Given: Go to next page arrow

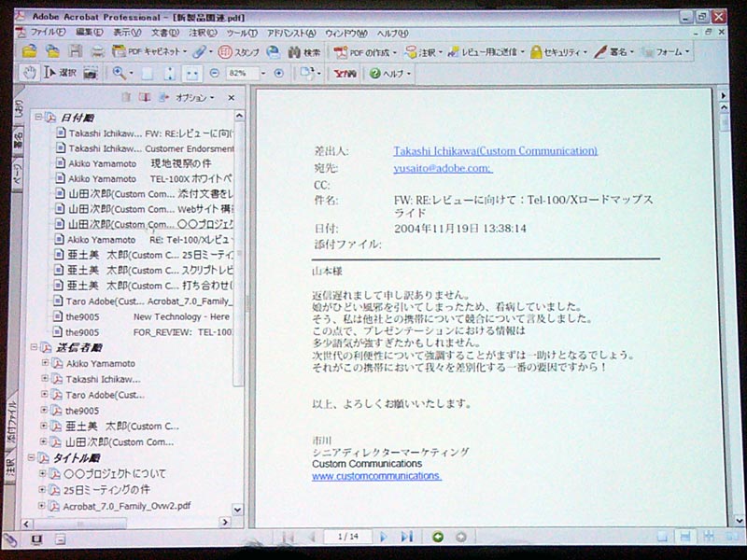Looking at the screenshot, I should (x=384, y=538).
